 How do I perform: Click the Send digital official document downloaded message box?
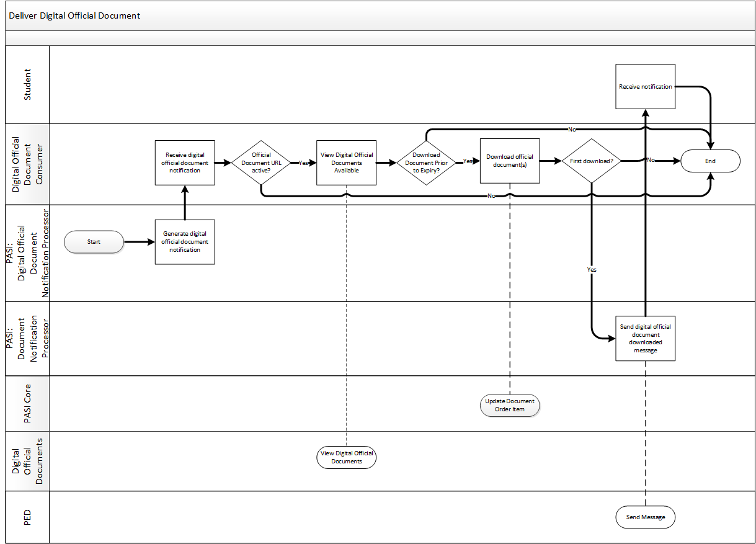click(645, 339)
